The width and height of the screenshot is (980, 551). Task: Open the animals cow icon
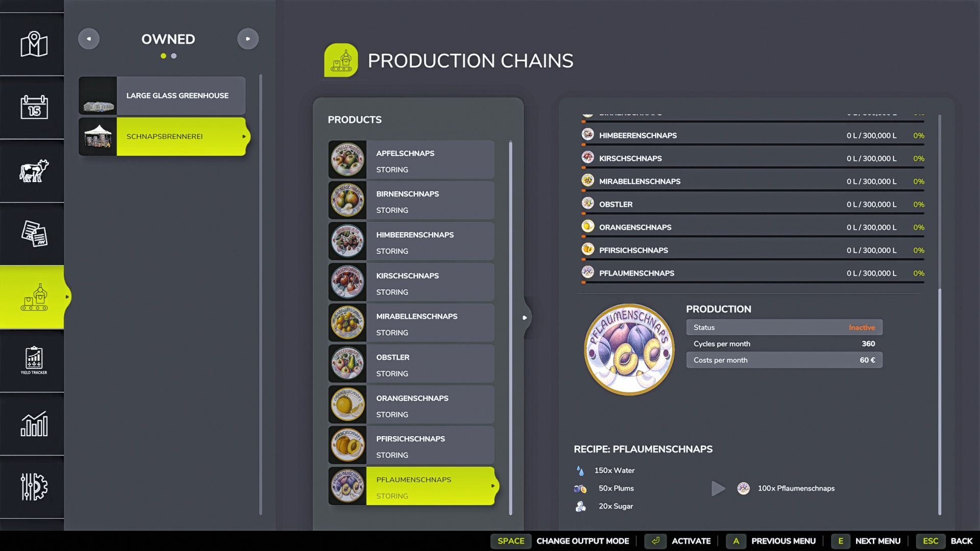click(34, 171)
